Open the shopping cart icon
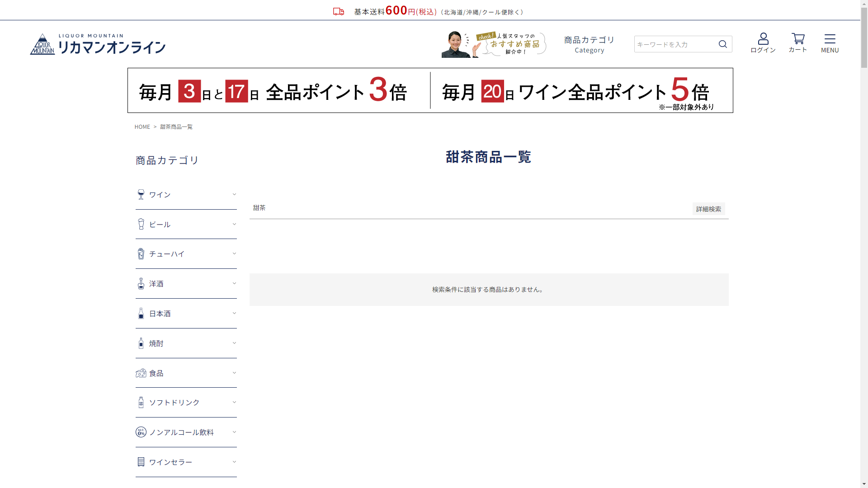Viewport: 868px width, 488px height. 798,39
